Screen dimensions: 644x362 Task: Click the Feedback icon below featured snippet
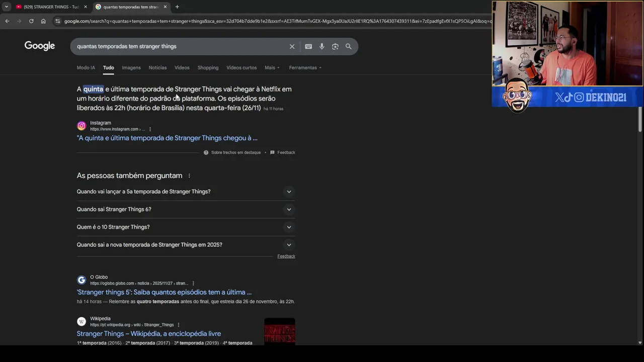(x=272, y=152)
